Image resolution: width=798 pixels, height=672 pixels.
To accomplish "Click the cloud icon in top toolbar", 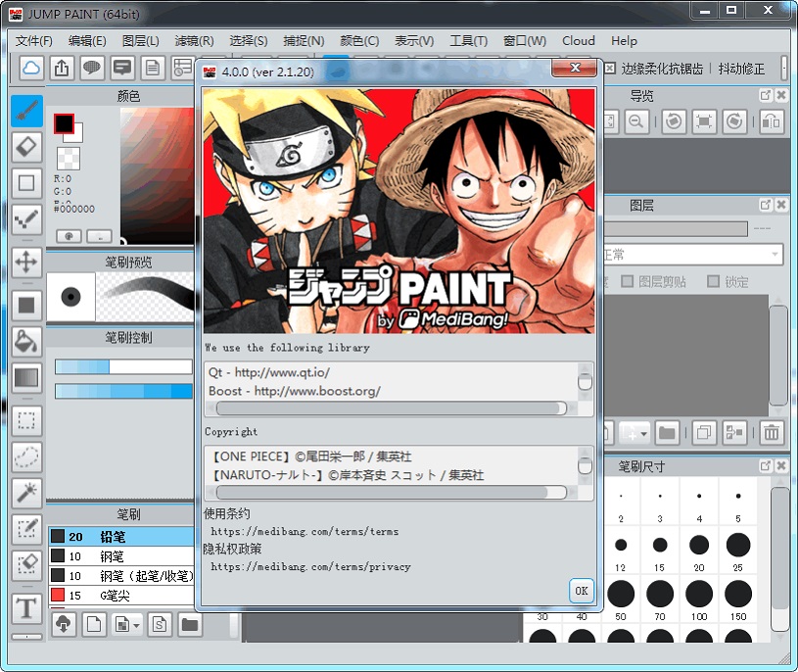I will point(31,68).
